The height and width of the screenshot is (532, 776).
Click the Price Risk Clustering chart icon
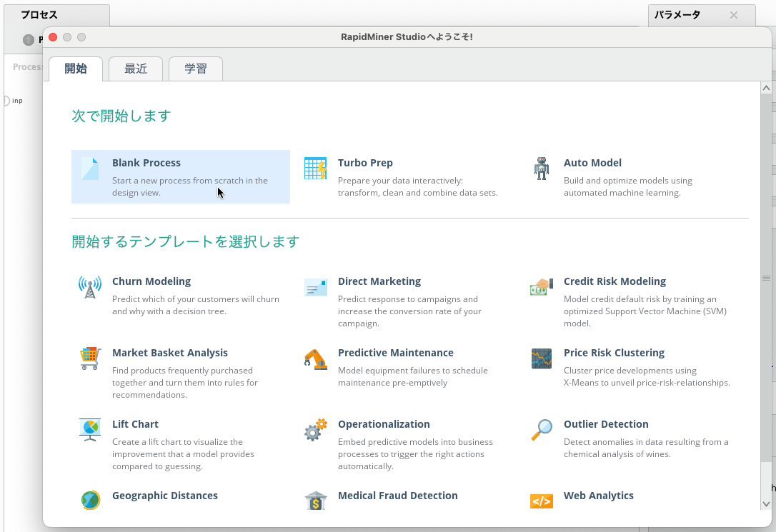coord(542,358)
